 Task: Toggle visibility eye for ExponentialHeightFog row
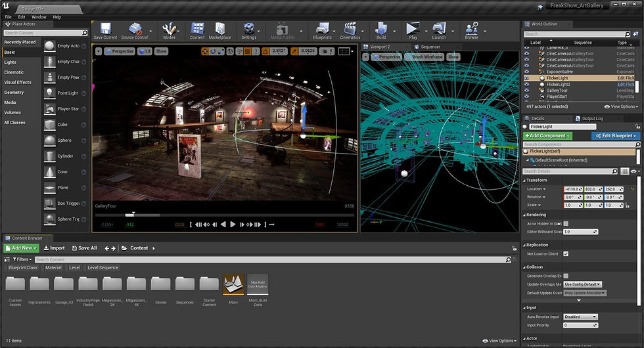526,72
